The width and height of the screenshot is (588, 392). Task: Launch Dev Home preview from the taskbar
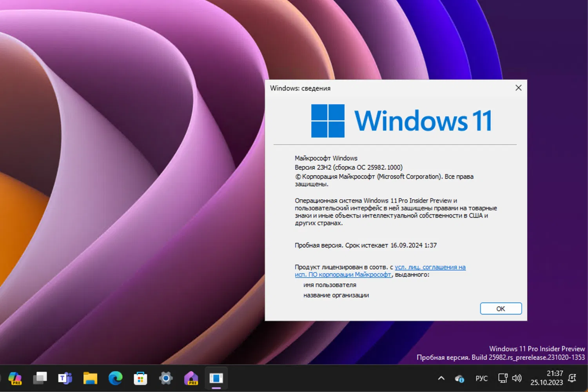191,378
